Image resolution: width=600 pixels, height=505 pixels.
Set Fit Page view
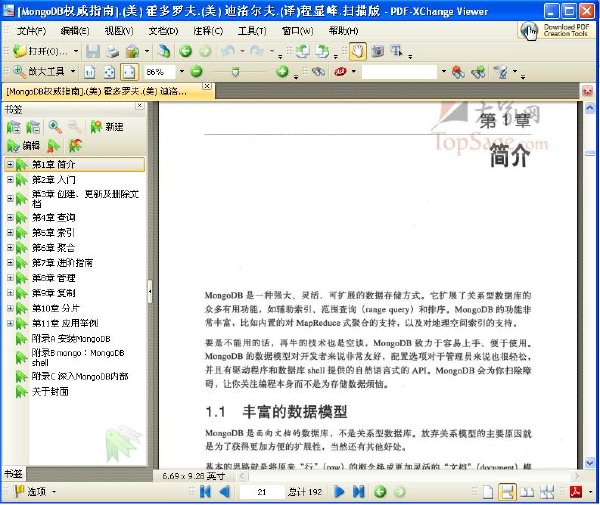pos(109,72)
